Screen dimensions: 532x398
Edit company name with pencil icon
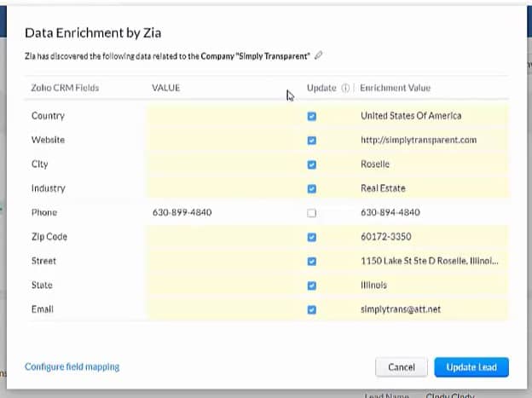click(x=318, y=55)
